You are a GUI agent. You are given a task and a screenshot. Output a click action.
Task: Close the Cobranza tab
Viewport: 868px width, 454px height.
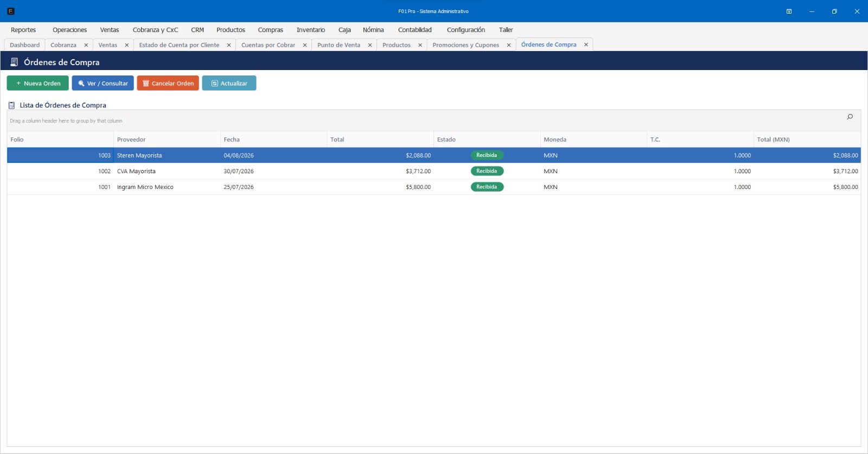click(x=86, y=45)
